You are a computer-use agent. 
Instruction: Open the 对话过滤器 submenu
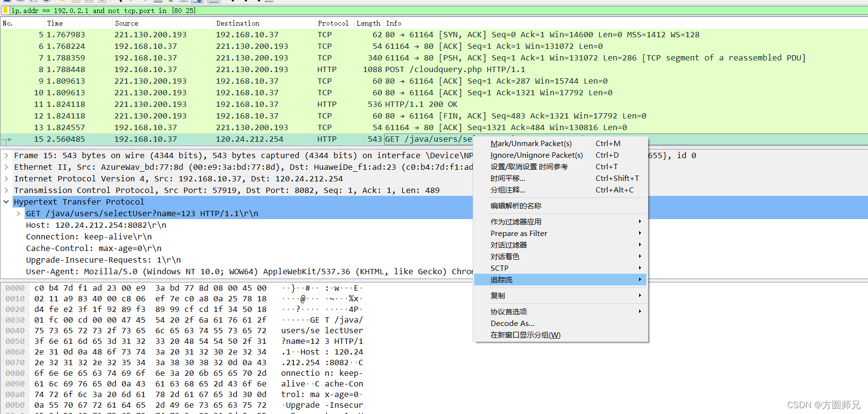pyautogui.click(x=561, y=245)
